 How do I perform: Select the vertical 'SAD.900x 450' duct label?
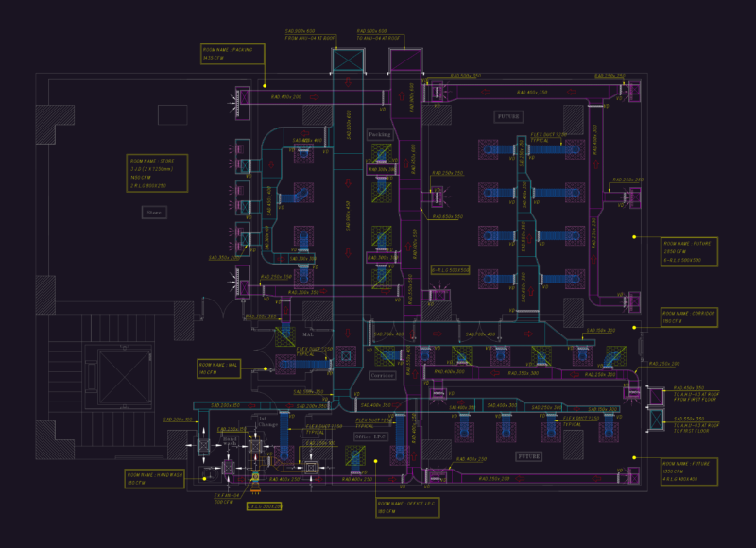[348, 216]
